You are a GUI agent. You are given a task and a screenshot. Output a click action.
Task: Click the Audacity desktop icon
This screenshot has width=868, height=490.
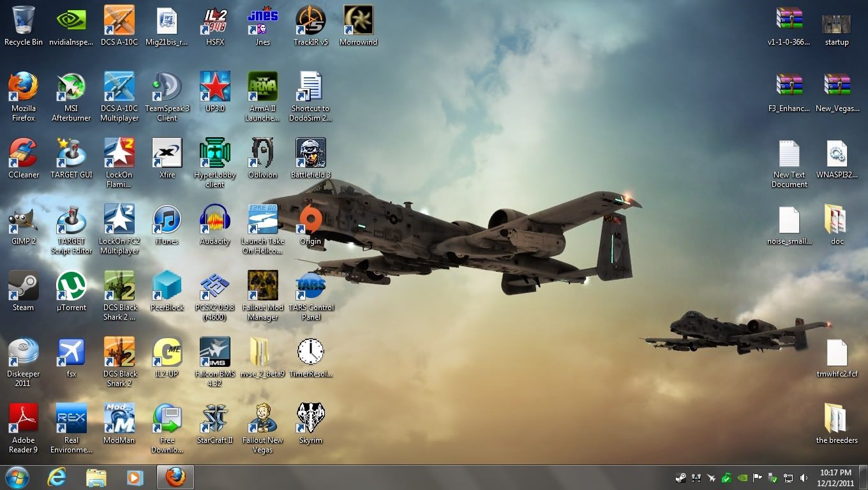215,220
